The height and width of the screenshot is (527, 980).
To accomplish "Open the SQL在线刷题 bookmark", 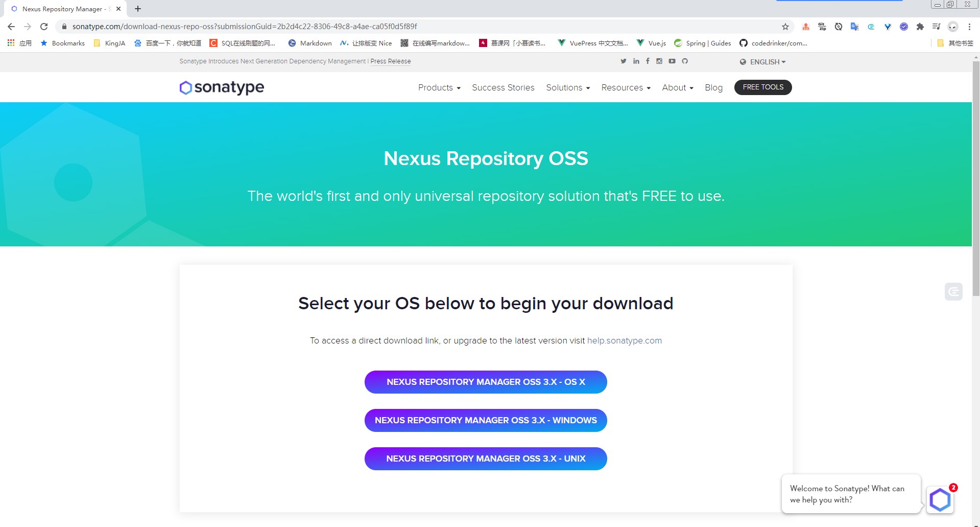I will tap(243, 43).
